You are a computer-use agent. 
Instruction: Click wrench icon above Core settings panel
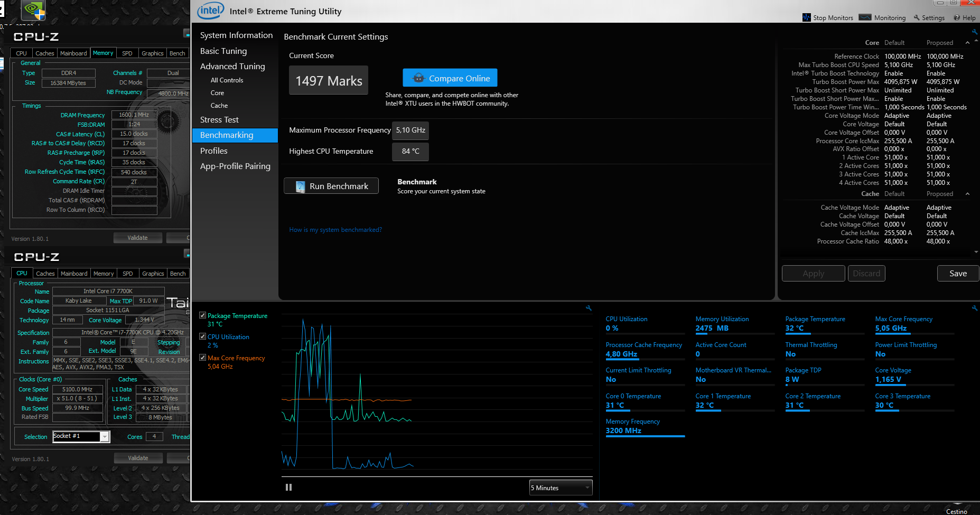pos(975,32)
